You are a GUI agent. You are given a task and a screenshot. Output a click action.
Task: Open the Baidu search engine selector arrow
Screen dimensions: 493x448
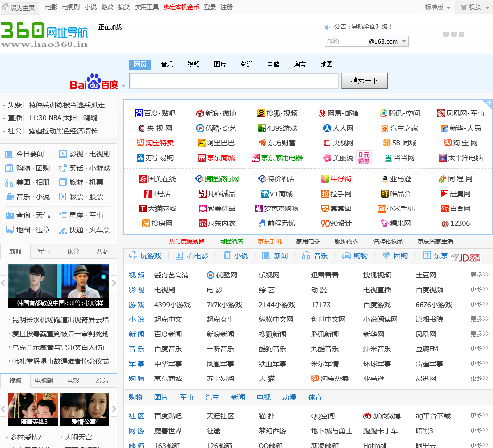tap(123, 86)
